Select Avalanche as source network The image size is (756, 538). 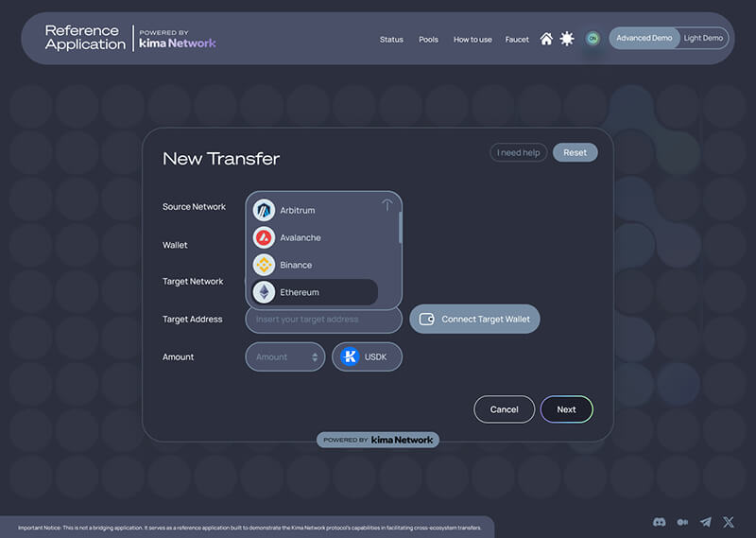pos(315,238)
